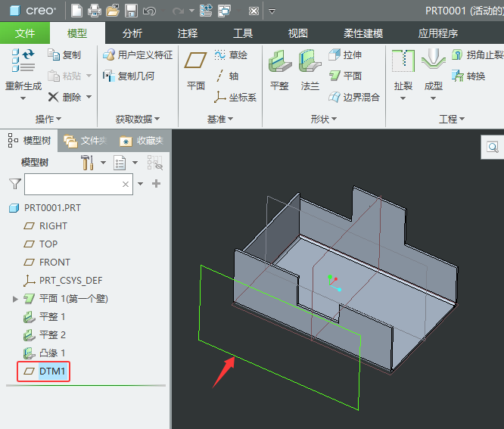Click the 重新生成 regenerate button
The height and width of the screenshot is (429, 504).
point(23,69)
